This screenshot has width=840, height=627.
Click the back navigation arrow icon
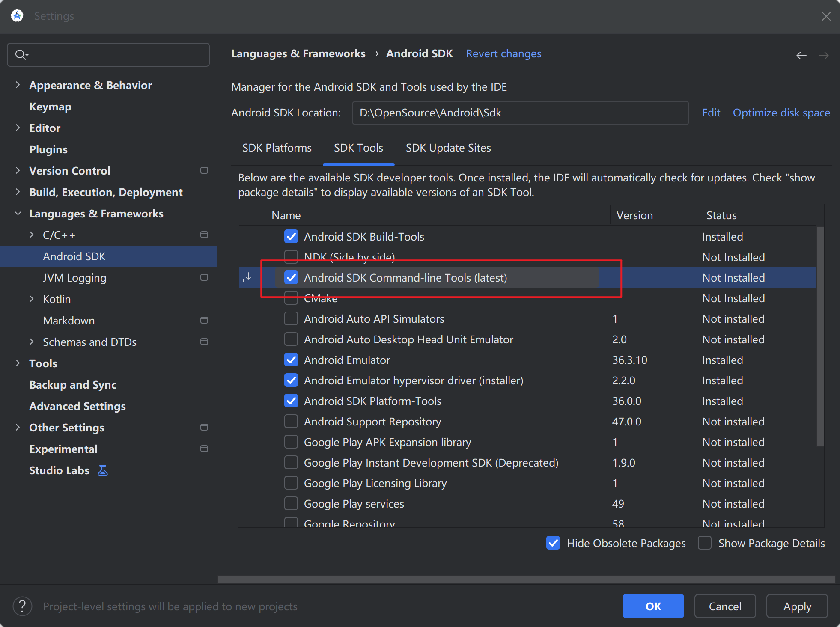click(801, 56)
